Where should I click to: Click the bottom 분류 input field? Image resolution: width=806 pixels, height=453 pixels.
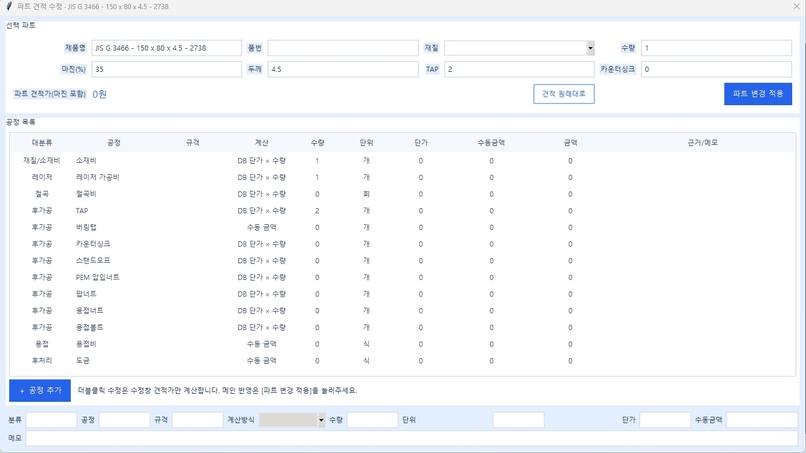[51, 420]
